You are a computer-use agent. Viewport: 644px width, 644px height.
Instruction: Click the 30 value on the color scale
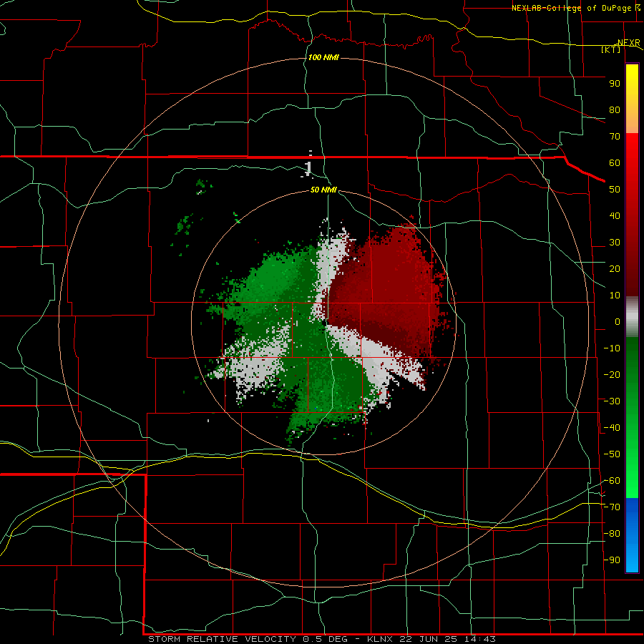coord(615,243)
